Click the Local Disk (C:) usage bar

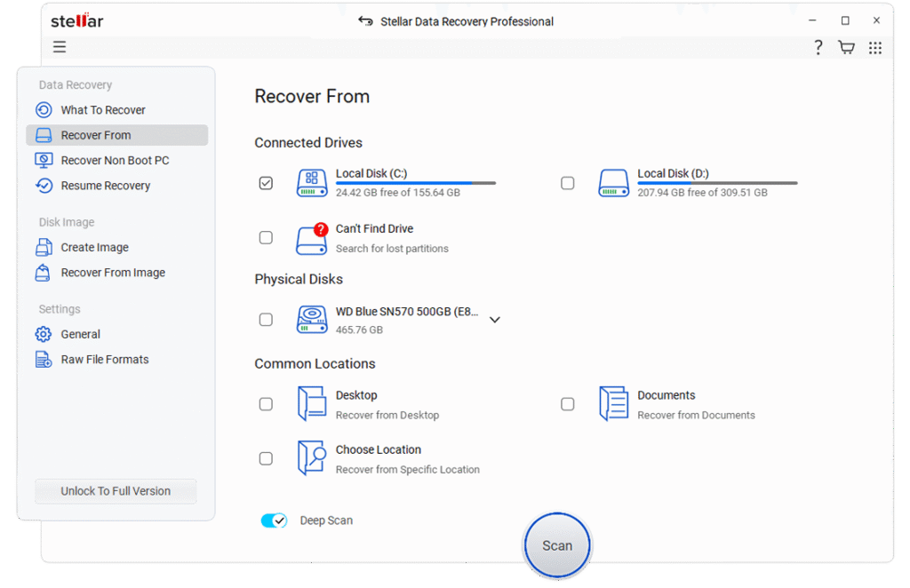[x=415, y=183]
